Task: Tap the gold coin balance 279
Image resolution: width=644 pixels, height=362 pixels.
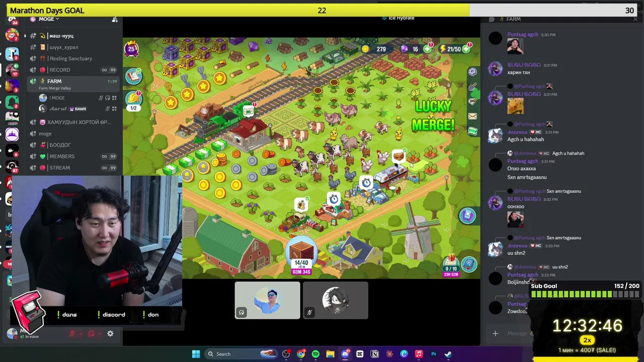Action: pyautogui.click(x=376, y=49)
